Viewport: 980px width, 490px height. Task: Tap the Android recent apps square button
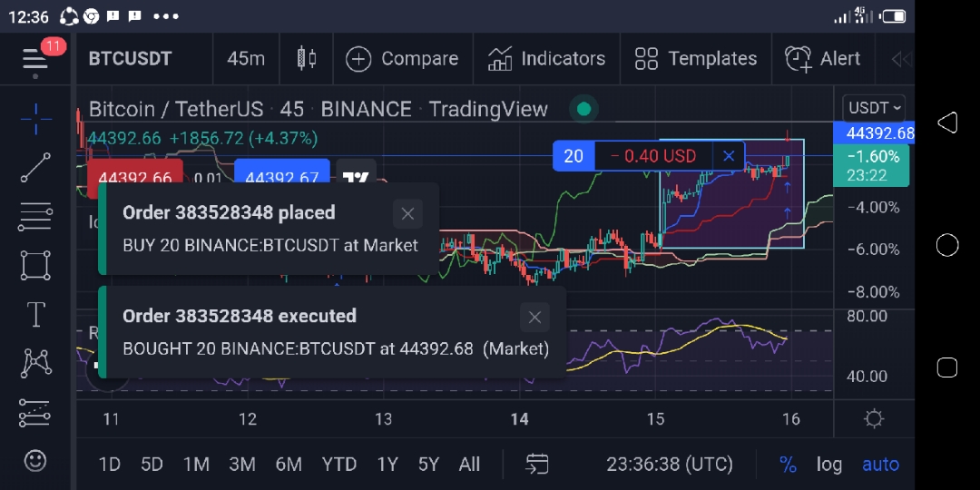(x=946, y=367)
